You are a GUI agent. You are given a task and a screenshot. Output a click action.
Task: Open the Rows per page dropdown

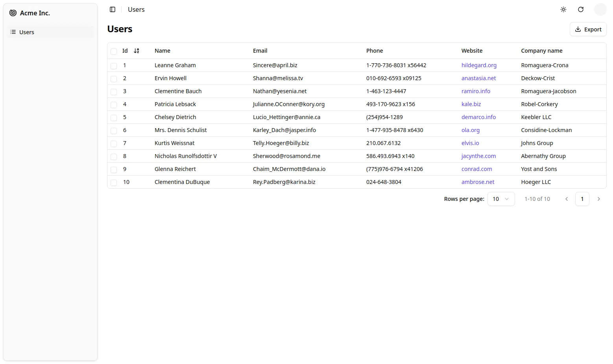pyautogui.click(x=500, y=199)
